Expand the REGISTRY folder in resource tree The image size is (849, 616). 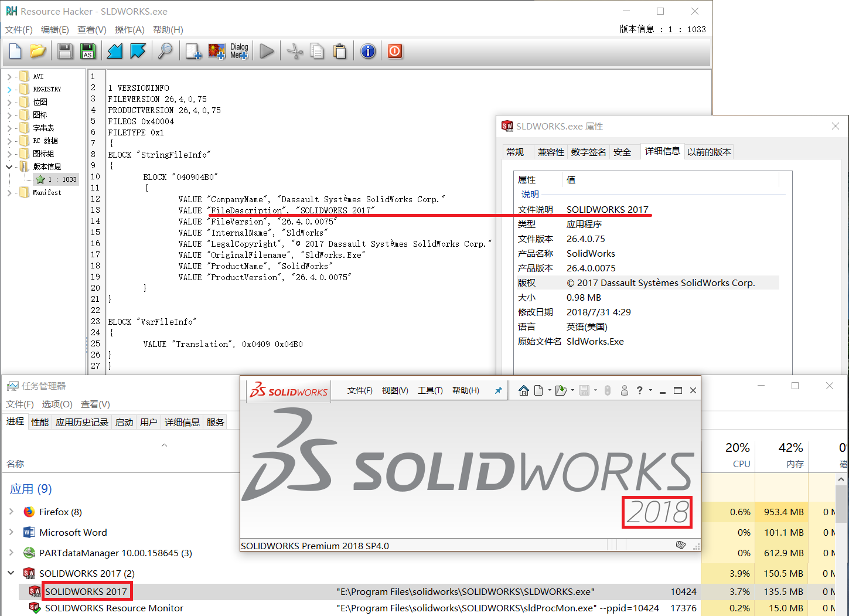[x=9, y=89]
